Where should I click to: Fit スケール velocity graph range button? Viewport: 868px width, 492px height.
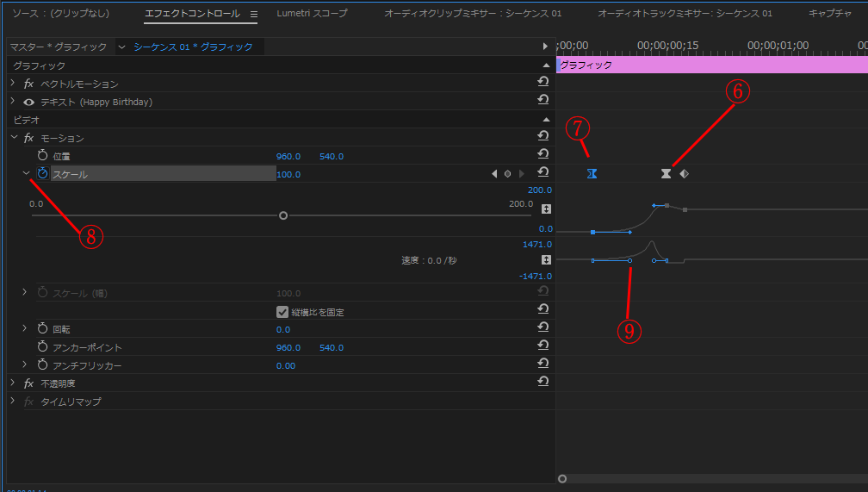pyautogui.click(x=546, y=260)
